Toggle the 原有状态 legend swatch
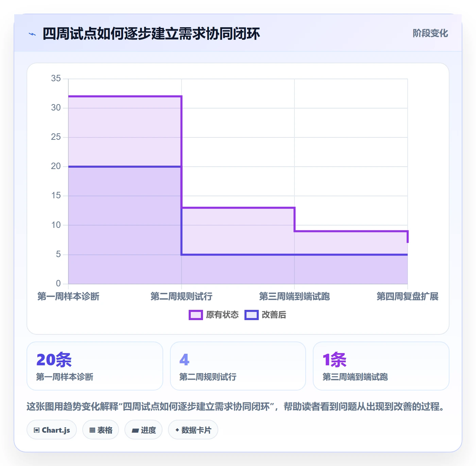The image size is (476, 466). [x=195, y=315]
